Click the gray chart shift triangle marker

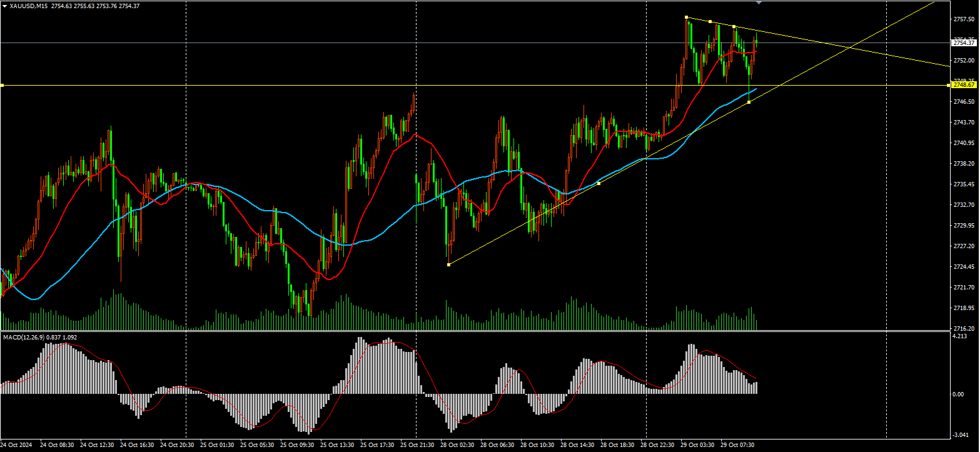759,3
